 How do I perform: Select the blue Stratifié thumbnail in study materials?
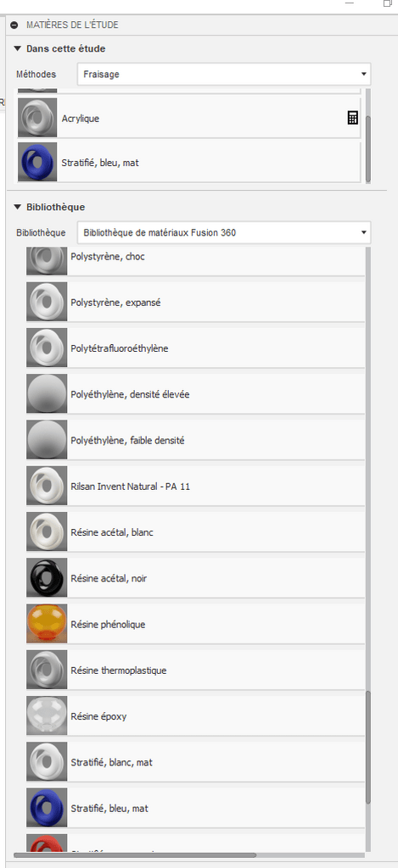click(x=37, y=163)
